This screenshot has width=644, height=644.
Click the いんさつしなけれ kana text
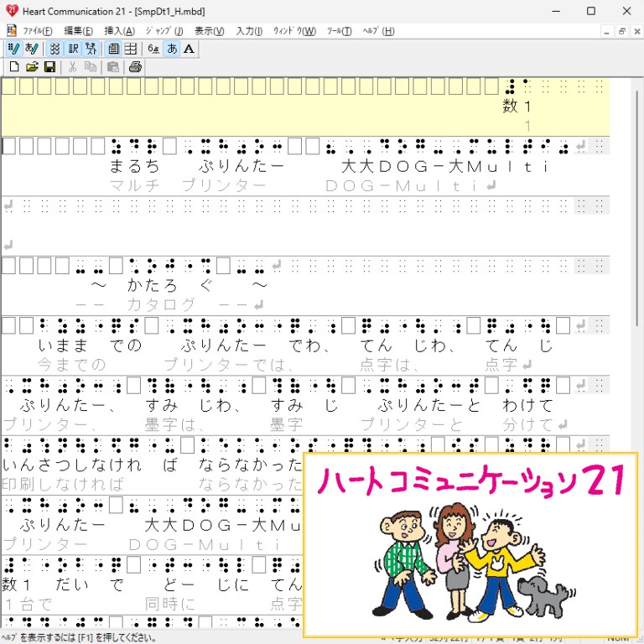tap(72, 465)
